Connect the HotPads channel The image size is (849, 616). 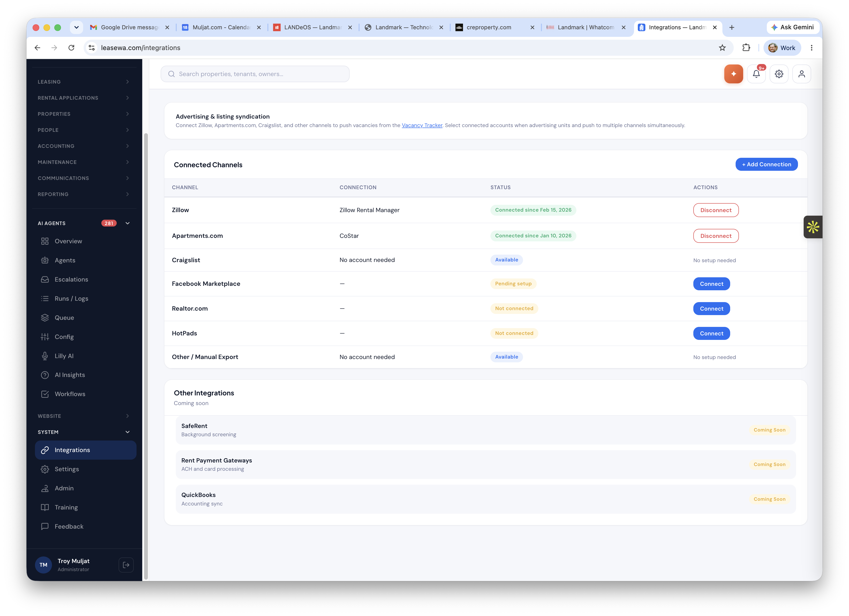(711, 333)
